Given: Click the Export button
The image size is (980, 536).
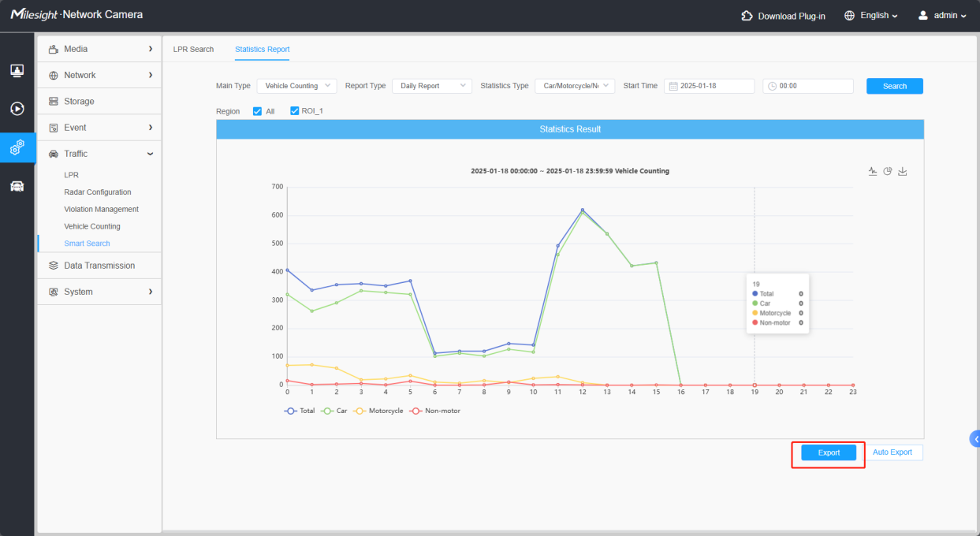Looking at the screenshot, I should click(x=829, y=452).
